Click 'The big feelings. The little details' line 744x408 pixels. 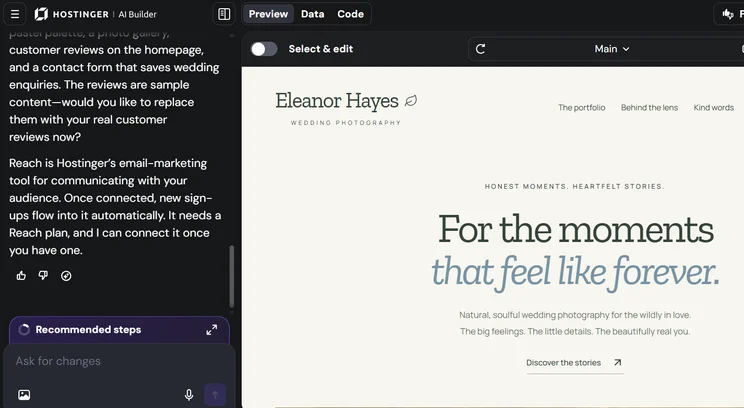575,332
